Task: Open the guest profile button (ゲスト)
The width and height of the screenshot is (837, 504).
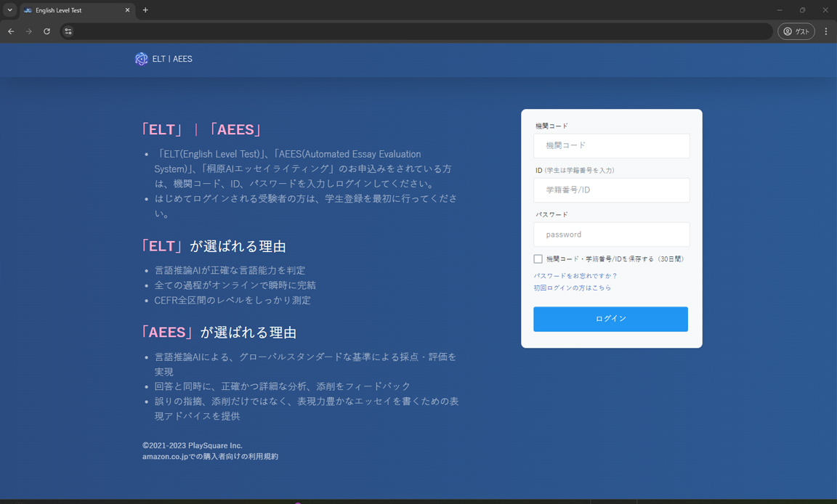Action: click(796, 31)
